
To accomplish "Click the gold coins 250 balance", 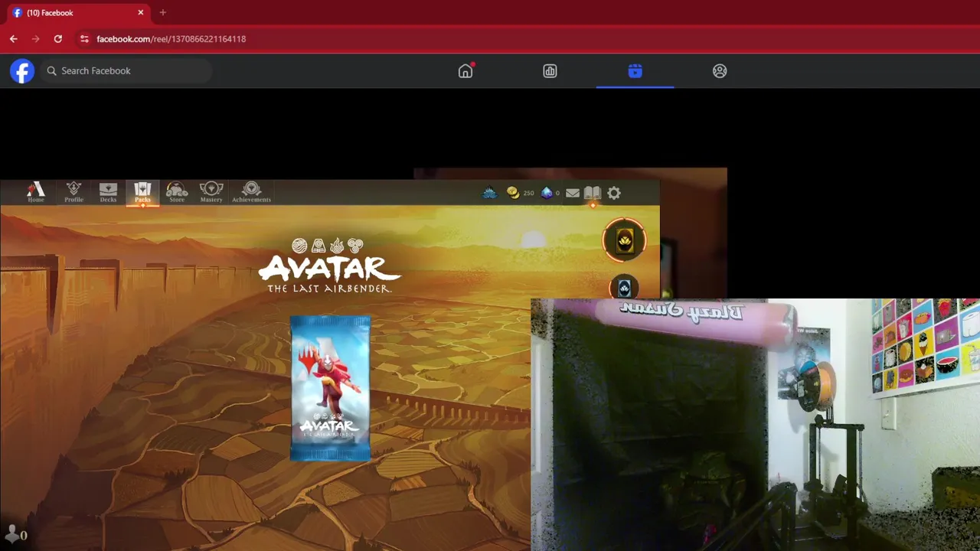I will point(520,193).
